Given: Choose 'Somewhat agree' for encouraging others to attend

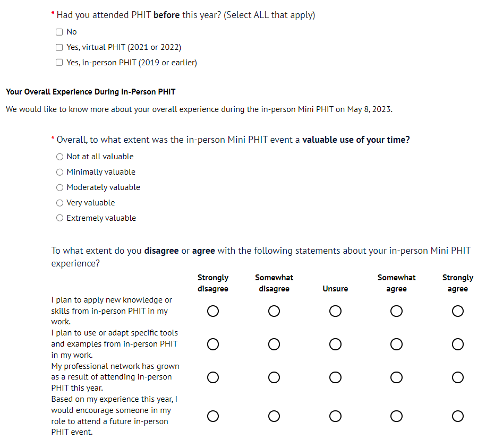Looking at the screenshot, I should click(x=396, y=416).
